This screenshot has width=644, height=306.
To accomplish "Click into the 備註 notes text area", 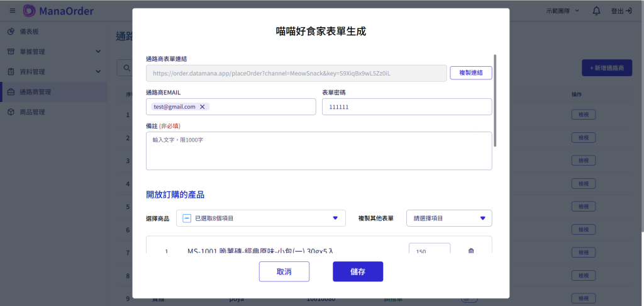I will (x=318, y=151).
